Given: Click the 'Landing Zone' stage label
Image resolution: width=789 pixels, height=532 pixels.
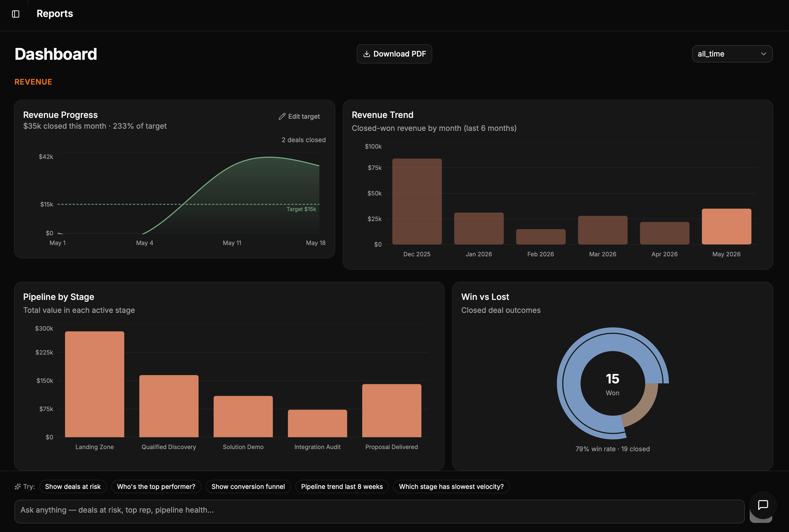Looking at the screenshot, I should click(95, 447).
